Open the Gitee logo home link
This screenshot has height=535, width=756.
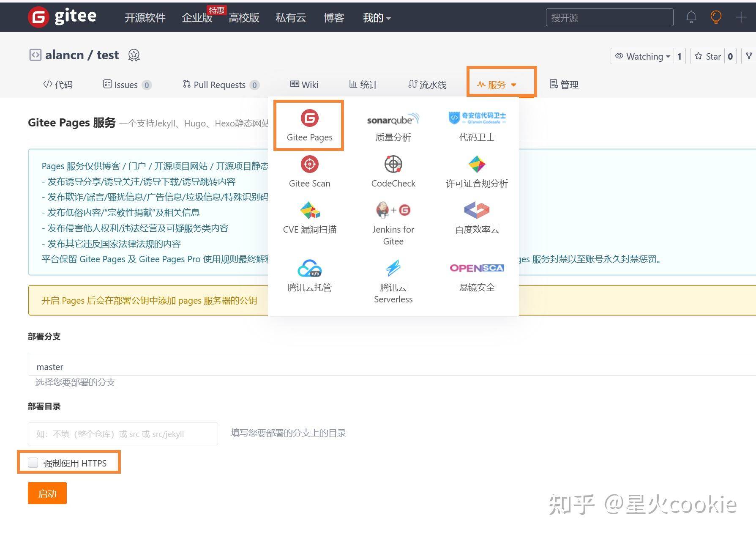coord(63,17)
